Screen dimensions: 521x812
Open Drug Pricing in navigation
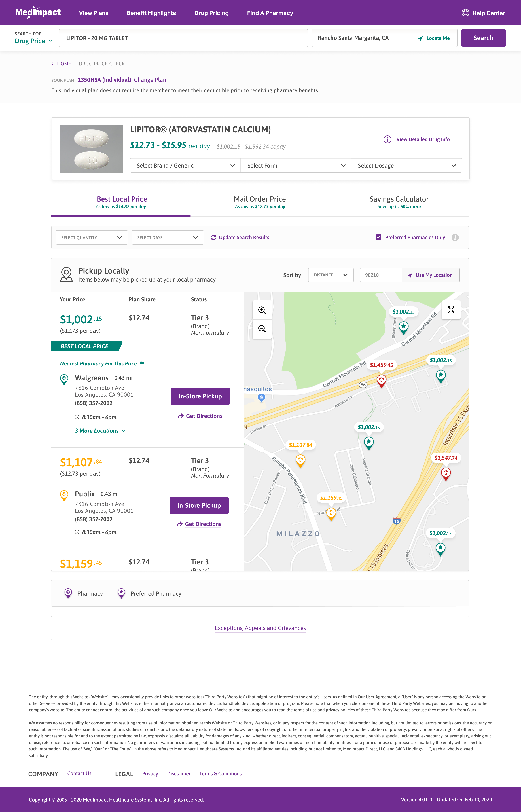pyautogui.click(x=211, y=13)
